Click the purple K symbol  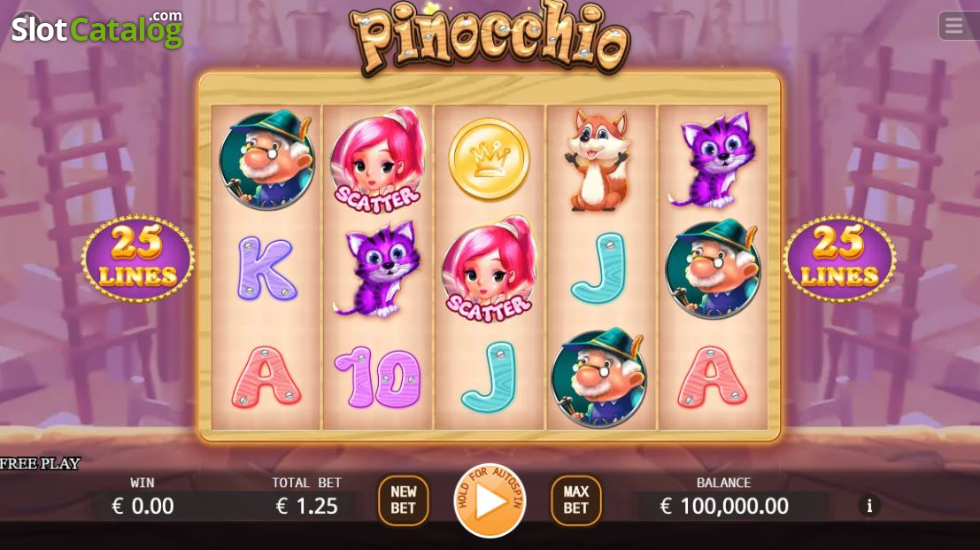(266, 268)
